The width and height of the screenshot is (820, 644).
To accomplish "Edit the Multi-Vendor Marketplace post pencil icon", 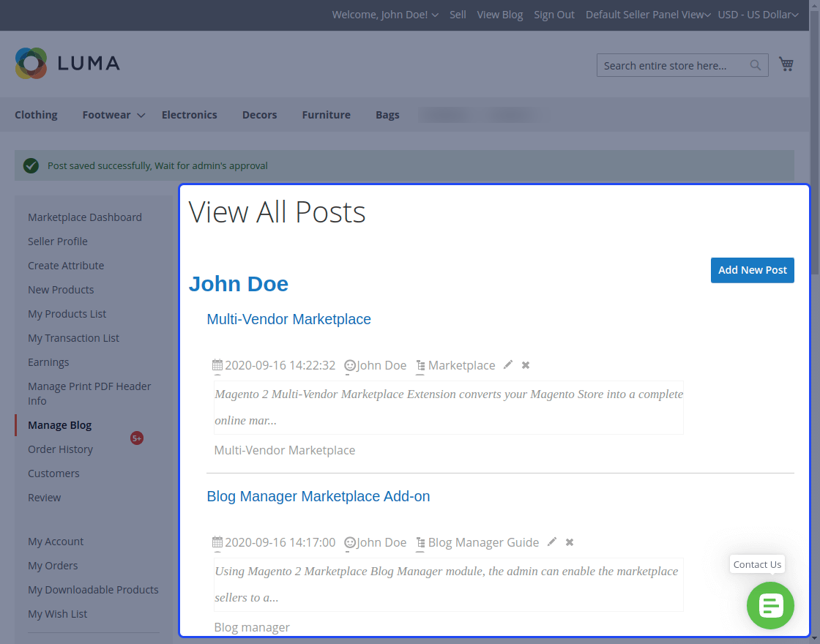I will (x=508, y=365).
